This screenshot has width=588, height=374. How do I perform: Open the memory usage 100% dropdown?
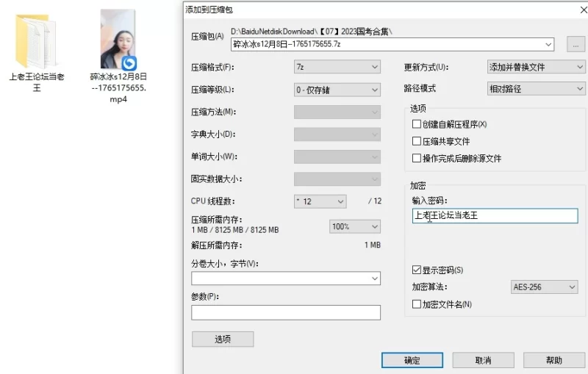pyautogui.click(x=355, y=226)
